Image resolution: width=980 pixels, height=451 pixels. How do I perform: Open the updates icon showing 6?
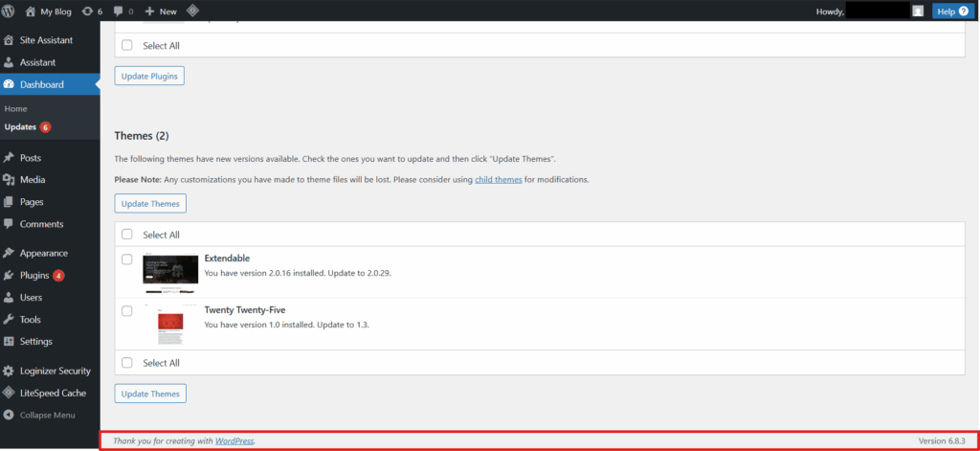point(87,11)
